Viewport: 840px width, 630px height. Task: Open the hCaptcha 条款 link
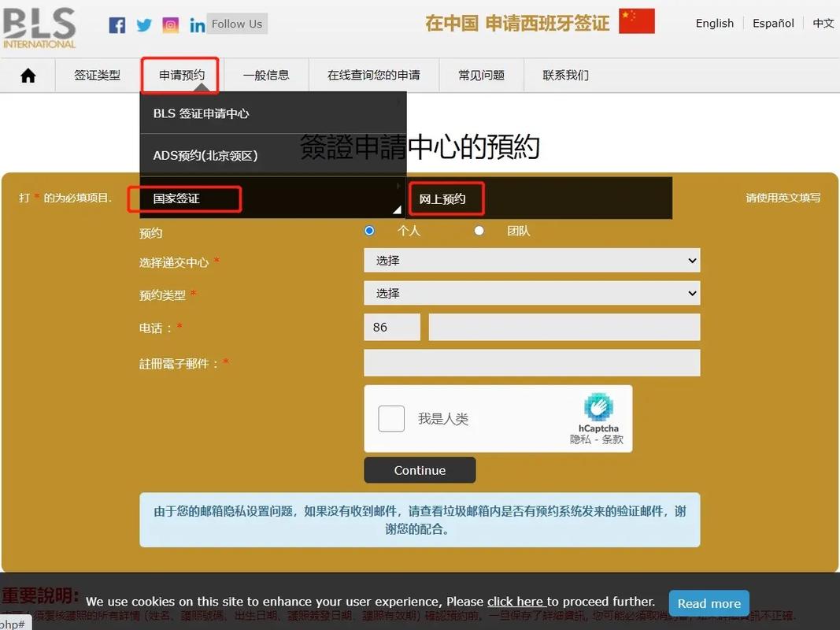612,439
